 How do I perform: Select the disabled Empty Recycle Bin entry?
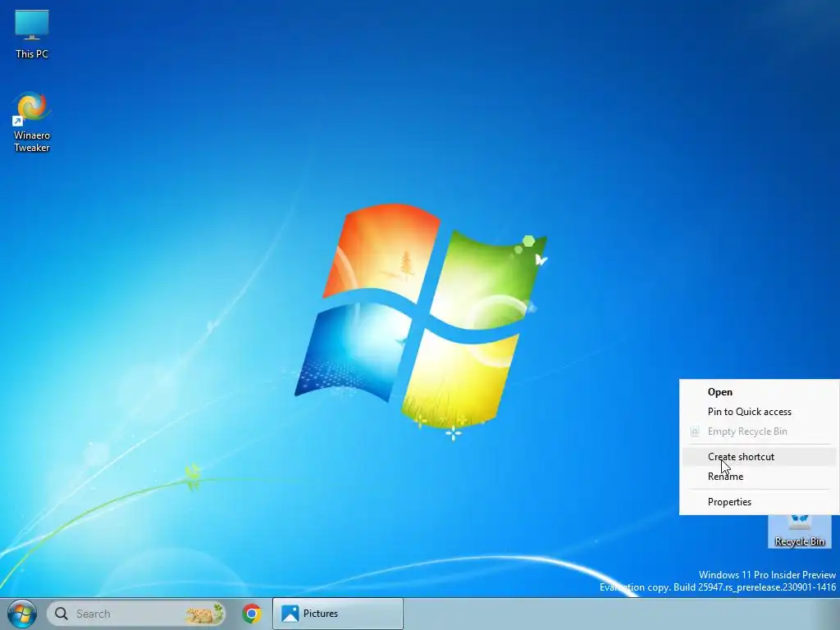coord(759,431)
